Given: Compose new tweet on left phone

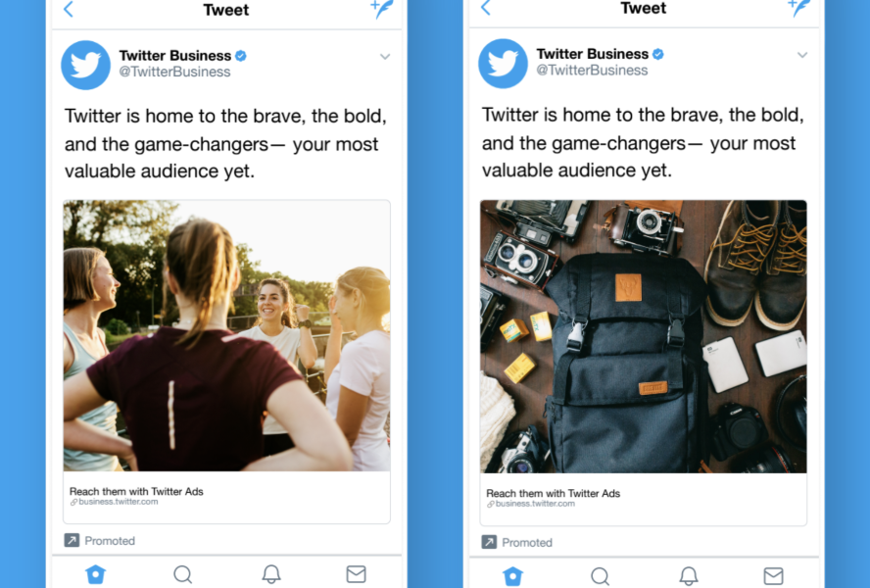Looking at the screenshot, I should click(382, 9).
